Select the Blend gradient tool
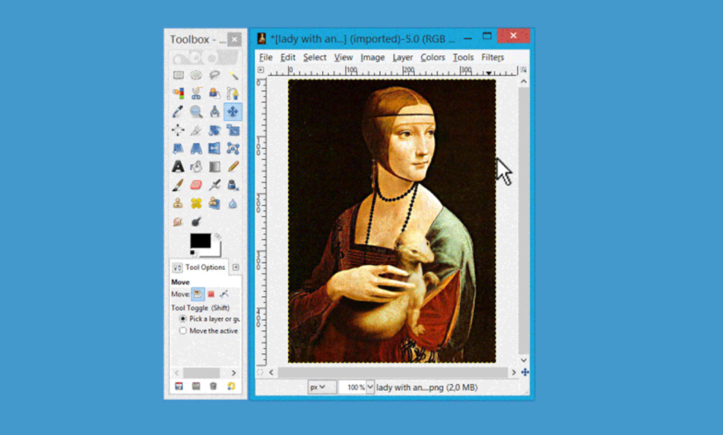The height and width of the screenshot is (435, 723). 214,167
